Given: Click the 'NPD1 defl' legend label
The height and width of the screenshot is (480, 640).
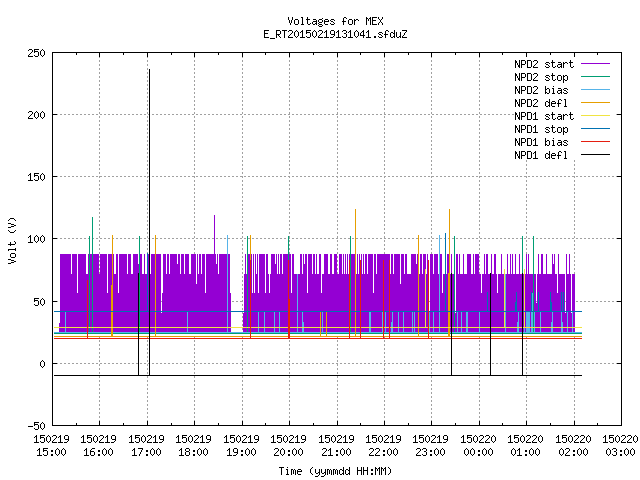Looking at the screenshot, I should 541,156.
